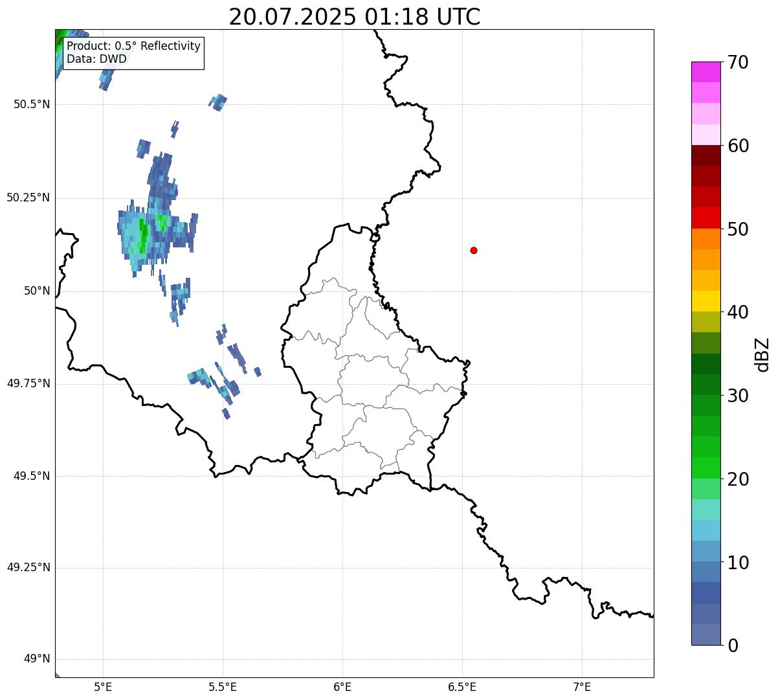
Task: Click the 10 colorbar tick label
Action: pos(738,563)
